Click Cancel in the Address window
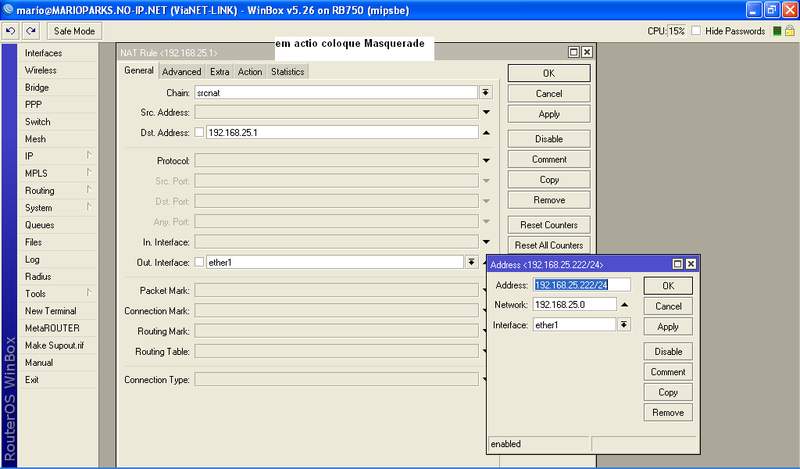Image resolution: width=800 pixels, height=469 pixels. 668,306
